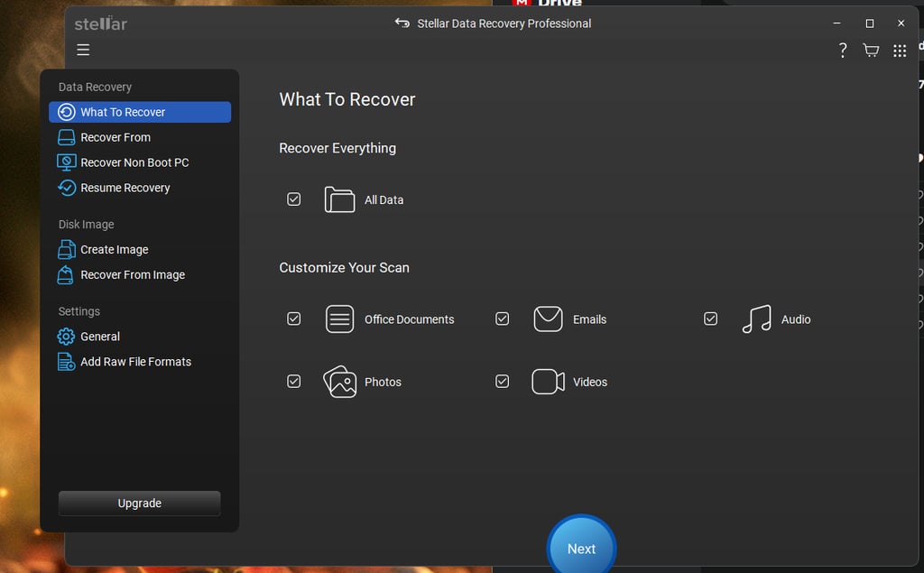Click the Upgrade button
The image size is (924, 573).
click(140, 504)
